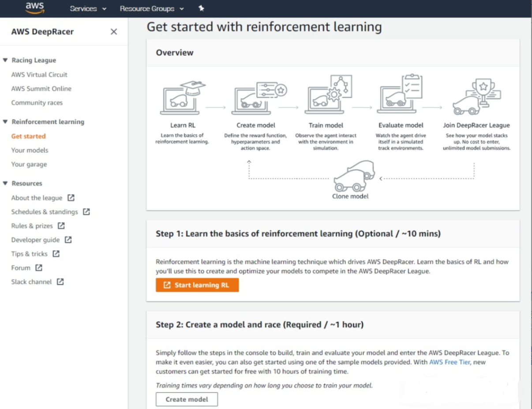Click the Overview panel heading
The width and height of the screenshot is (532, 409).
[x=175, y=52]
